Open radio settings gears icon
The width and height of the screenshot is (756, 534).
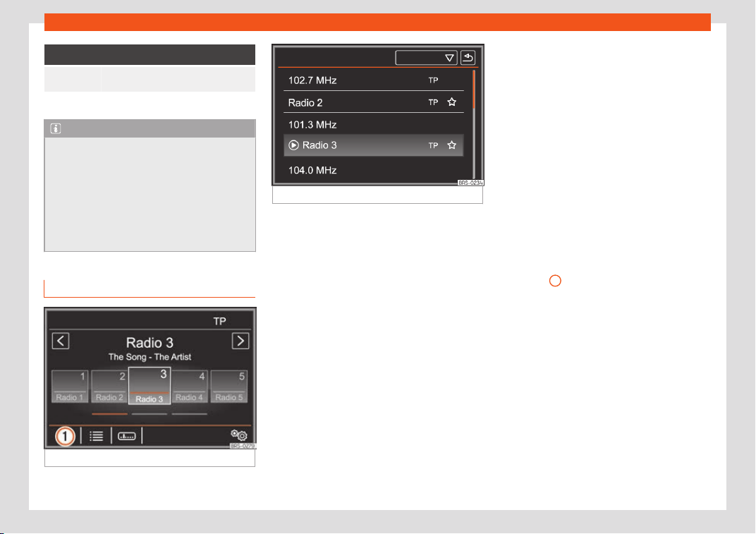tap(238, 435)
